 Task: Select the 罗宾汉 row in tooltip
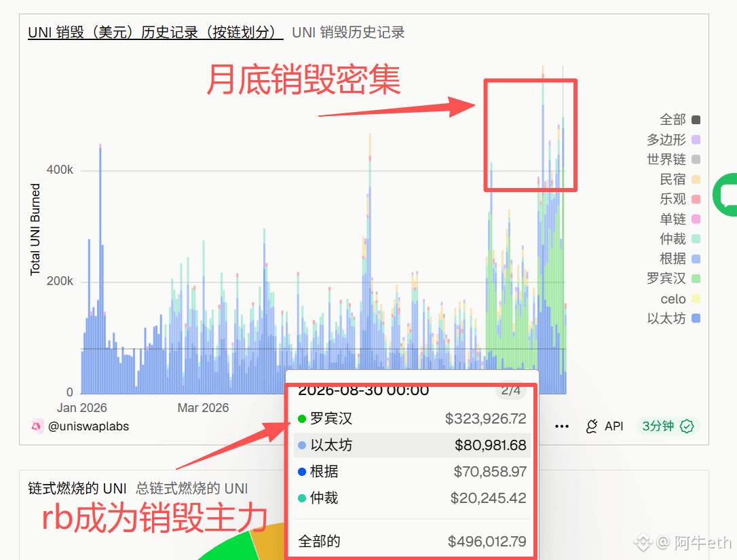[x=412, y=418]
